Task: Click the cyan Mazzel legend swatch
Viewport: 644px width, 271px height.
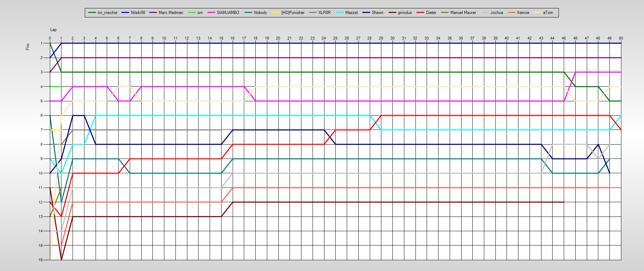Action: coord(340,13)
